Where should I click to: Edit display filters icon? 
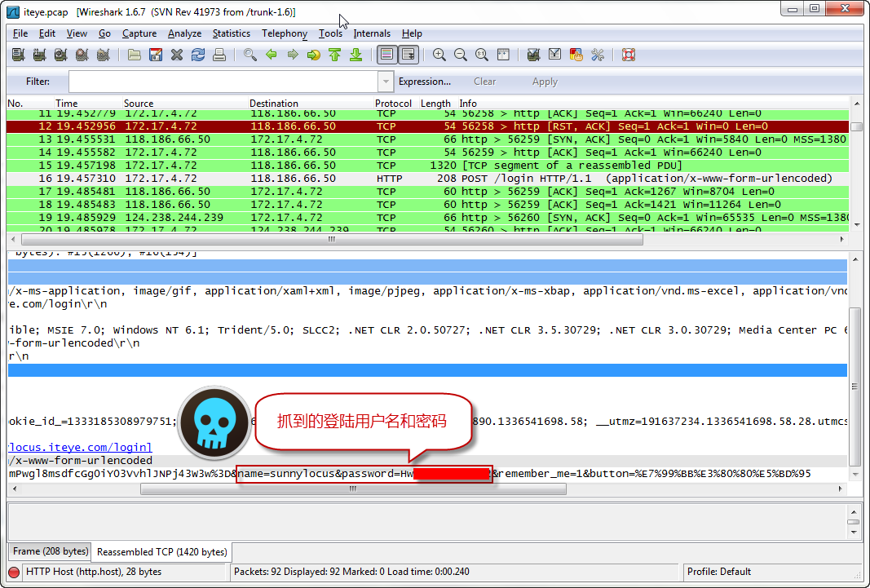coord(554,55)
